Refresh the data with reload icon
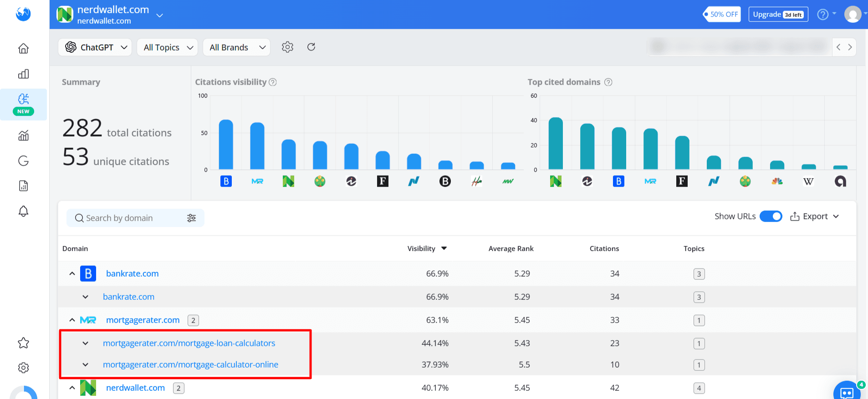The width and height of the screenshot is (868, 399). (x=311, y=47)
